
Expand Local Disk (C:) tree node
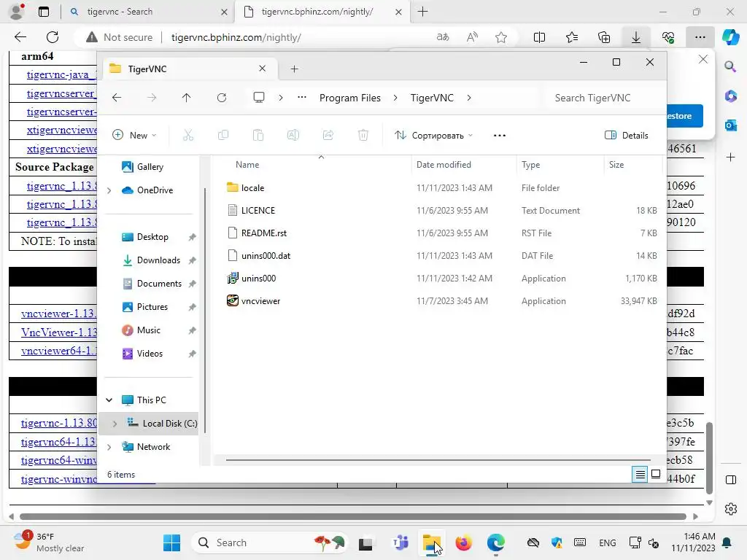point(115,424)
